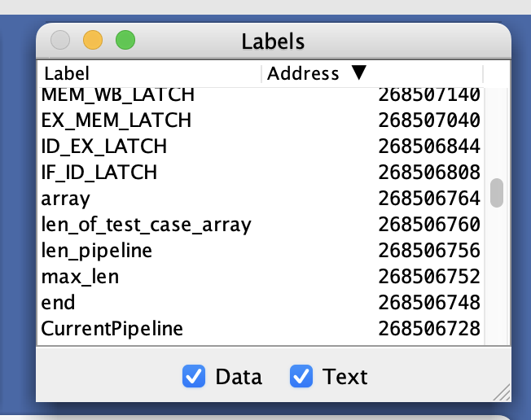Image resolution: width=531 pixels, height=420 pixels.
Task: Sort by the Label column header
Action: pos(149,73)
